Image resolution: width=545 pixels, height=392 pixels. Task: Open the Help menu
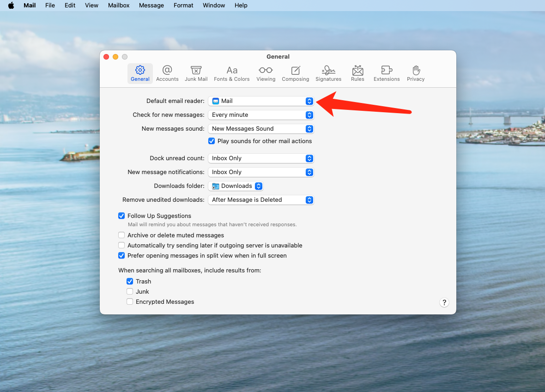point(241,5)
